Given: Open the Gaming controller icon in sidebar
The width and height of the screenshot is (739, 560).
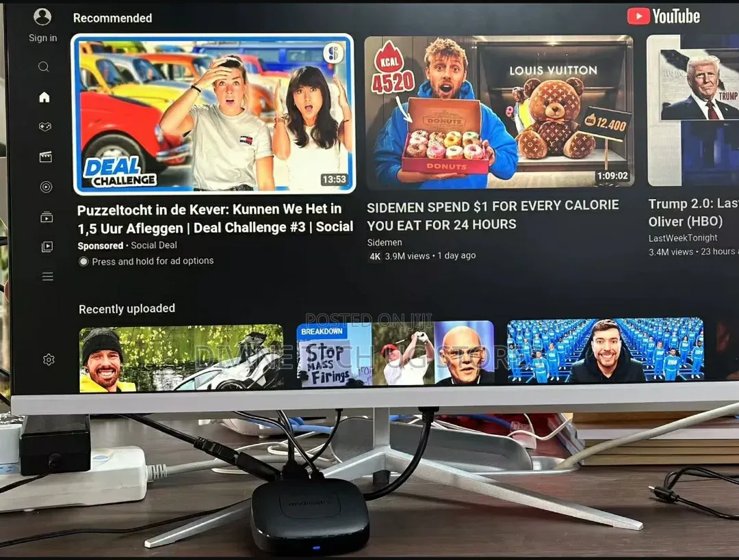Looking at the screenshot, I should coord(45,126).
